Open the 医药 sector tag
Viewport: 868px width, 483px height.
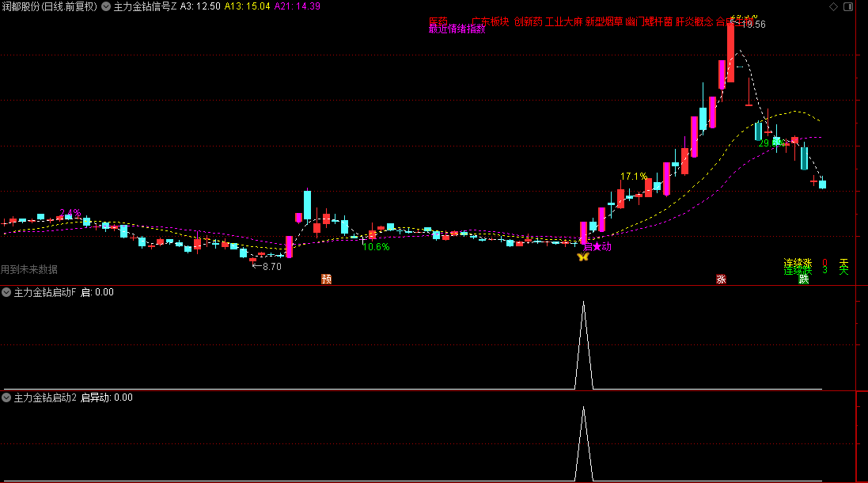pyautogui.click(x=438, y=21)
